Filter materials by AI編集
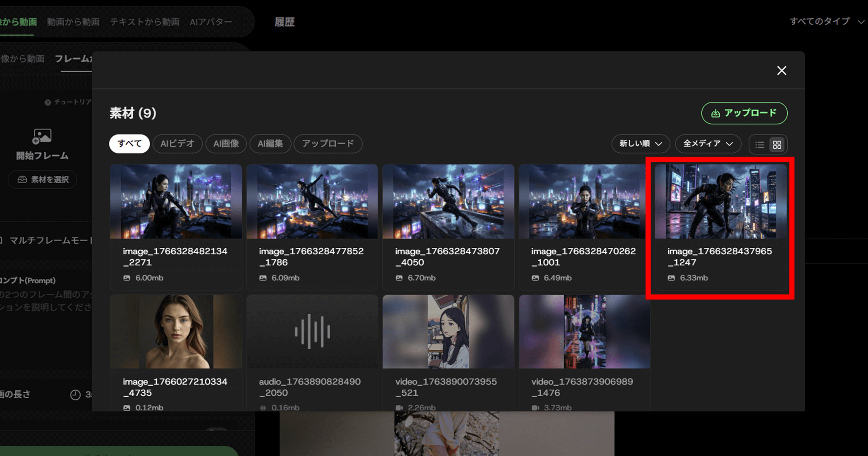 [270, 144]
